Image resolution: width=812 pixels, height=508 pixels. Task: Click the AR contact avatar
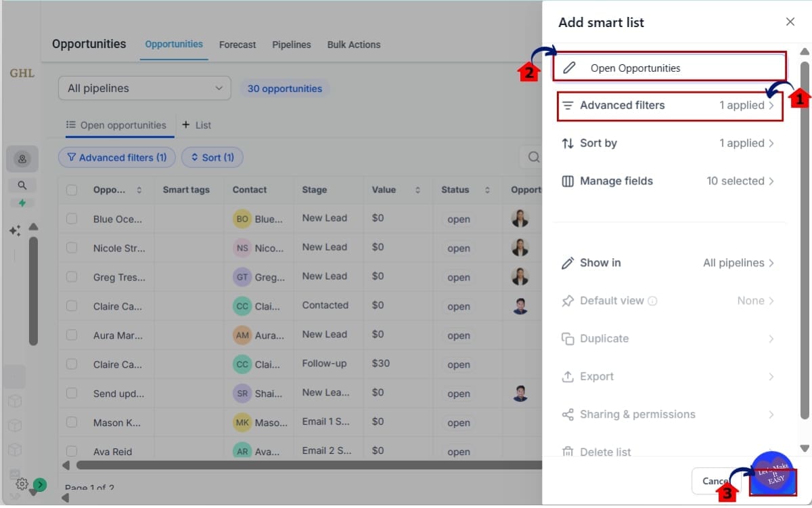pyautogui.click(x=242, y=451)
